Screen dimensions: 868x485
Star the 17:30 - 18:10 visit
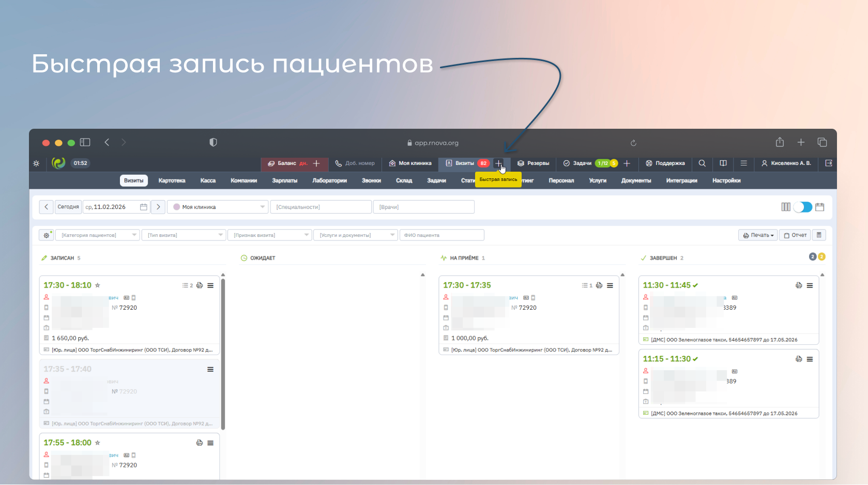click(98, 285)
